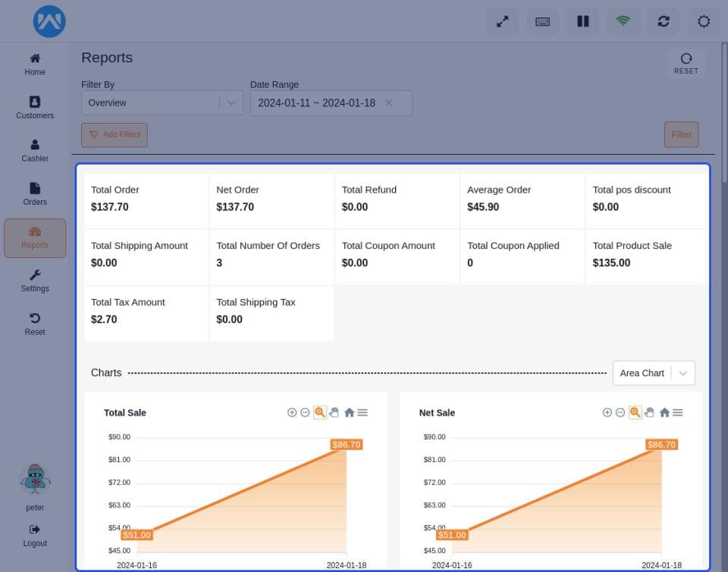Click the sync refresh icon in header
Viewport: 728px width, 572px height.
click(664, 21)
